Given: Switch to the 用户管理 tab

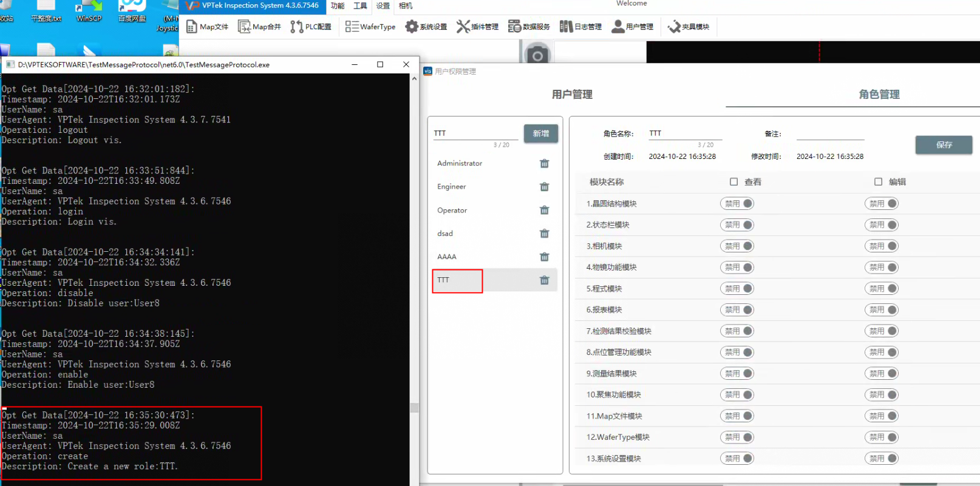Looking at the screenshot, I should click(572, 95).
